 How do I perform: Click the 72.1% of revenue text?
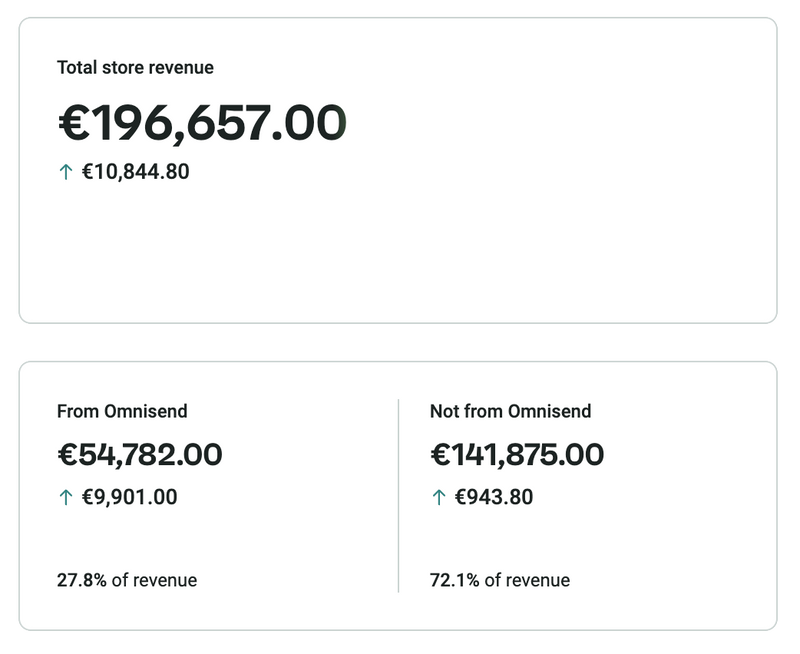(x=499, y=580)
